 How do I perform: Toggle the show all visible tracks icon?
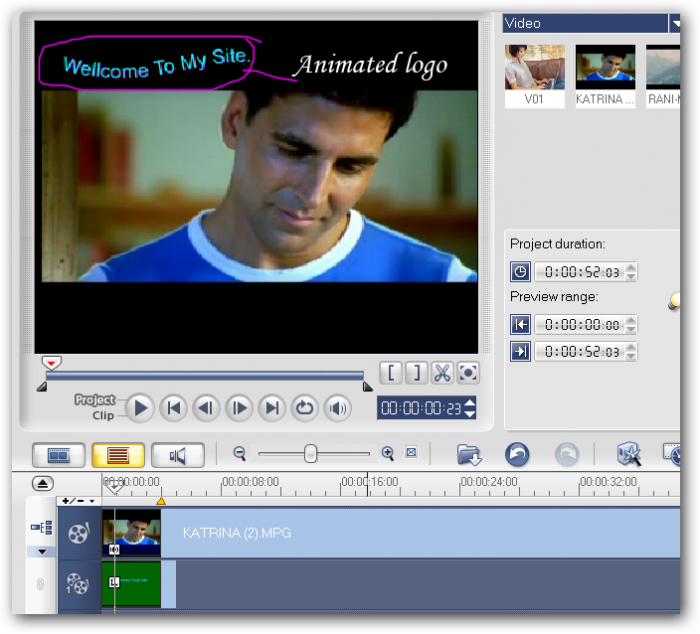tap(42, 528)
